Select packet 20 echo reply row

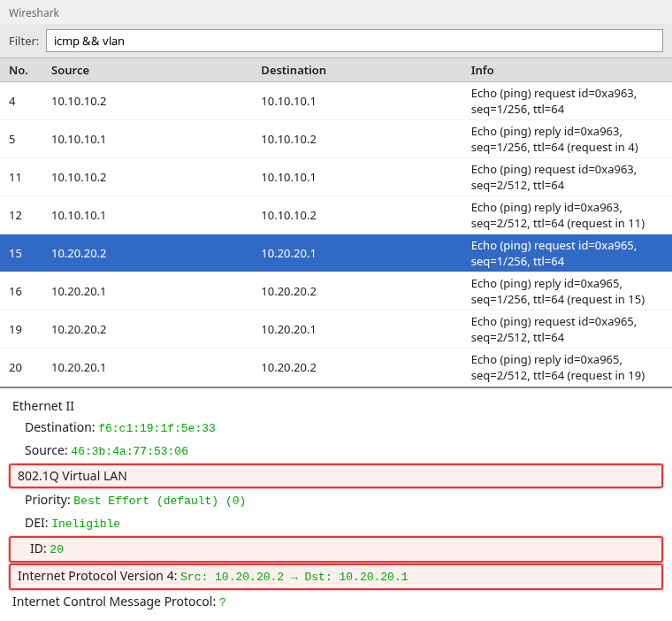click(336, 367)
